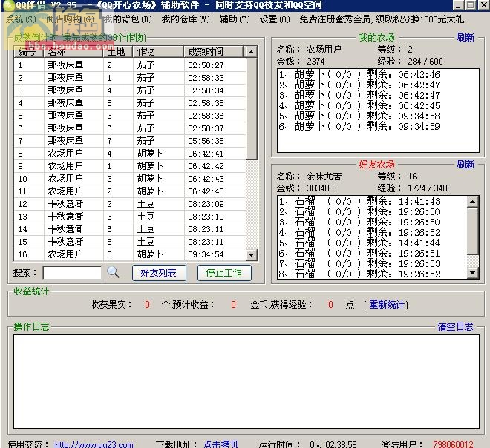Click the 清空日志 link
This screenshot has width=490, height=448.
[x=455, y=327]
